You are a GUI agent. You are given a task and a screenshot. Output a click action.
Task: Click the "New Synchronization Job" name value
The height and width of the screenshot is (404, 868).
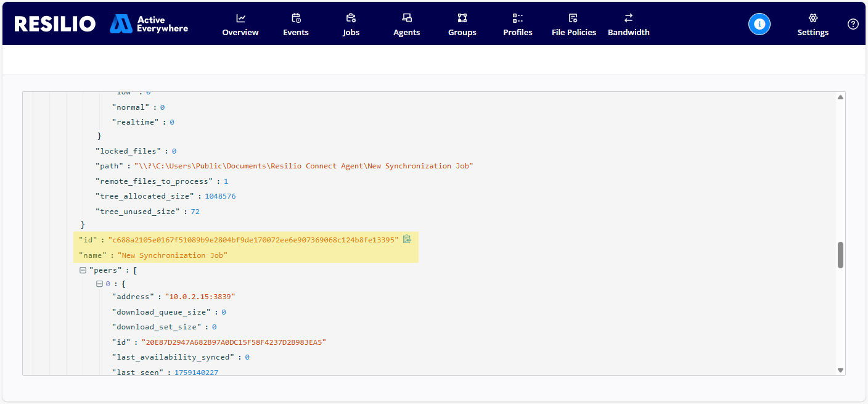point(173,255)
